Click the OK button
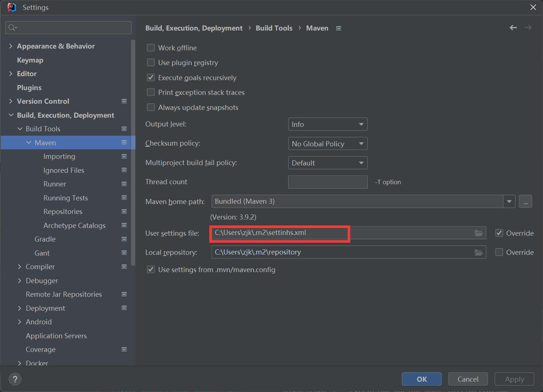 (422, 379)
